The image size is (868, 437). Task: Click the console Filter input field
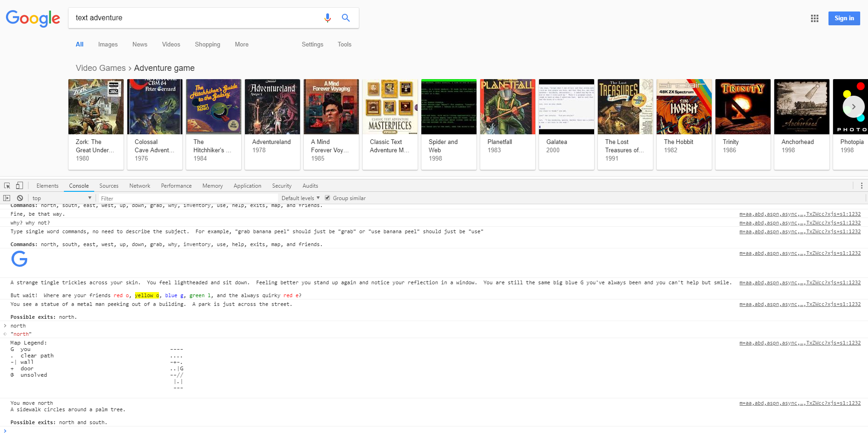[184, 198]
